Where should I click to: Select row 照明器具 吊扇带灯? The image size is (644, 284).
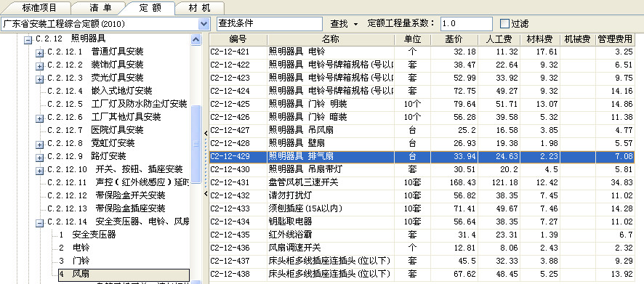[x=422, y=169]
